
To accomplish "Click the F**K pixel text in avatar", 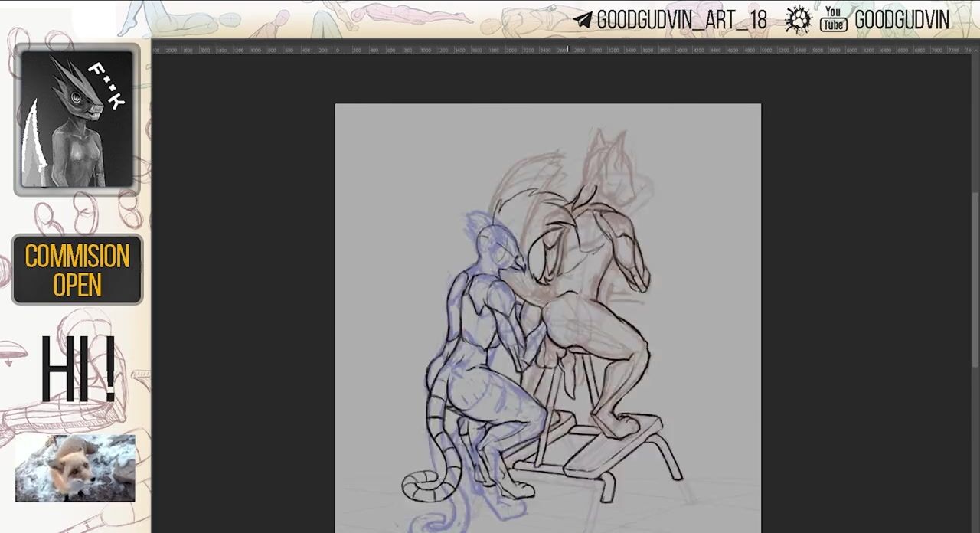I will (106, 85).
